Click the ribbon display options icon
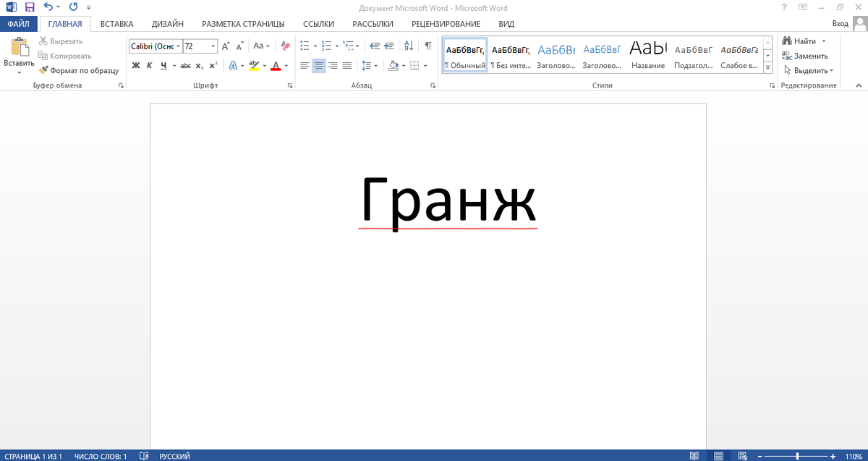This screenshot has height=461, width=868. [x=803, y=7]
